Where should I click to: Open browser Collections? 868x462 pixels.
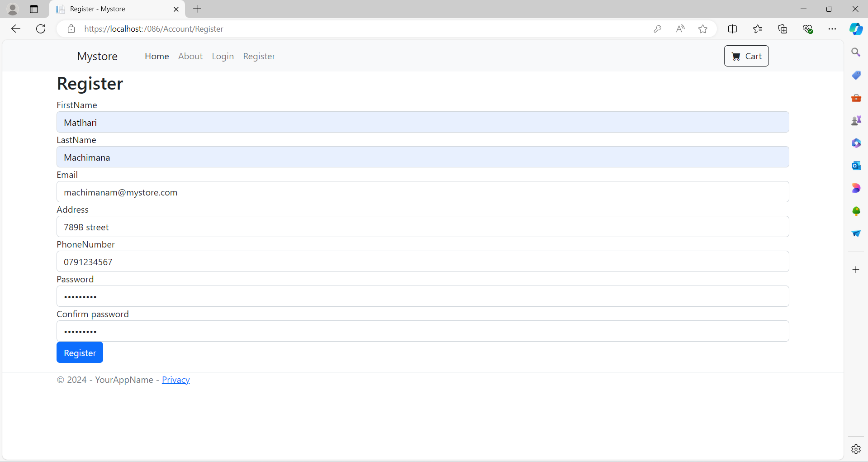click(783, 29)
